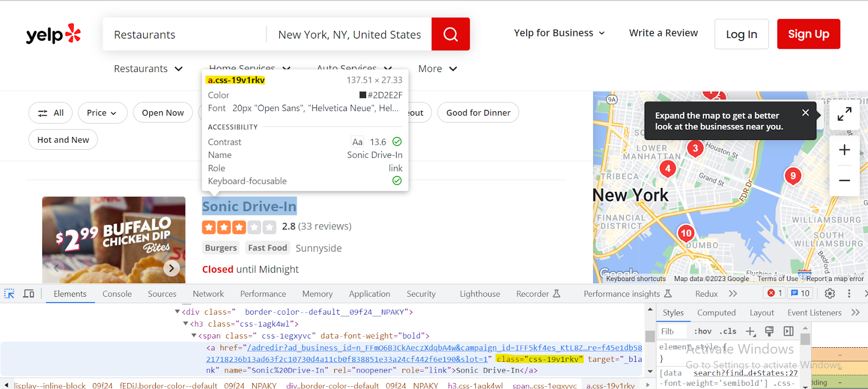This screenshot has height=389, width=868.
Task: Open the Price filter dropdown
Action: pos(103,113)
